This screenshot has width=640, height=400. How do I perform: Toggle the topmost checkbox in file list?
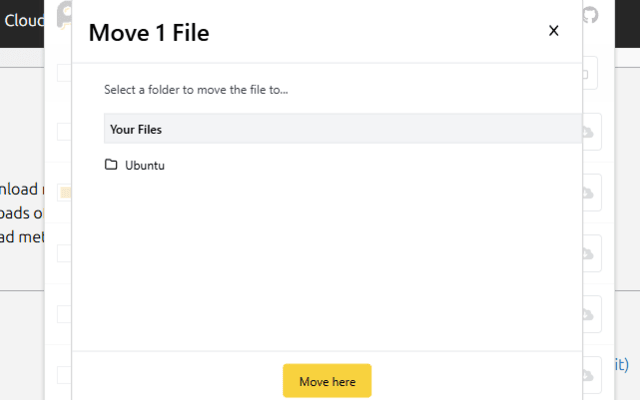click(64, 72)
